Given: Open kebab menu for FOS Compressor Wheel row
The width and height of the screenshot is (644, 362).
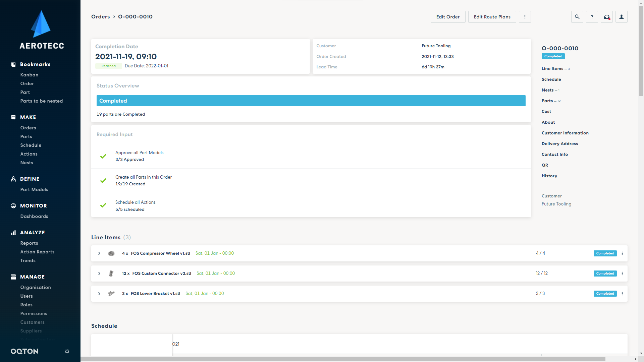Looking at the screenshot, I should (622, 253).
